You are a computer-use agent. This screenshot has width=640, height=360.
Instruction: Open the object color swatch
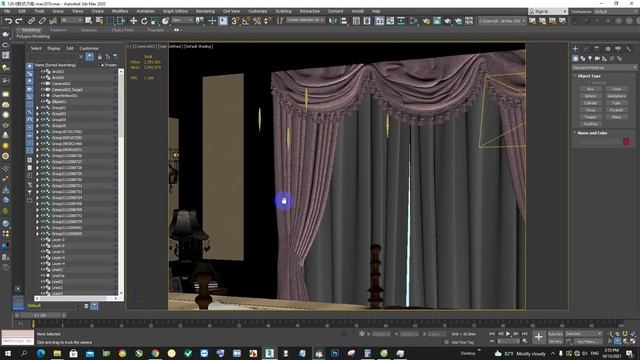click(626, 141)
